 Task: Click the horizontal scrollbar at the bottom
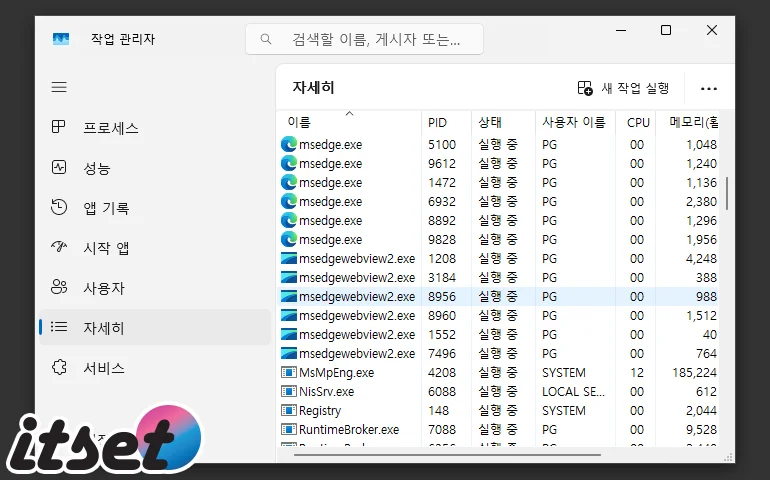pyautogui.click(x=447, y=455)
